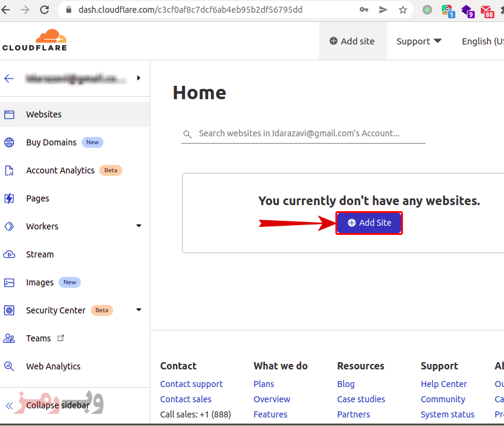Open the English language dropdown
Image resolution: width=504 pixels, height=426 pixels.
coord(483,41)
